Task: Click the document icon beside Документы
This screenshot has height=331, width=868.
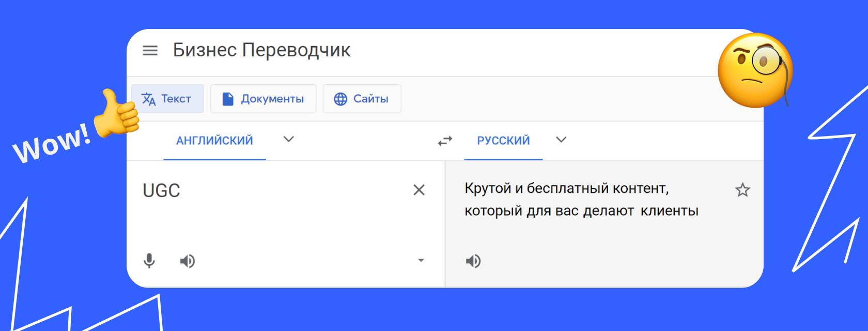Action: [227, 98]
